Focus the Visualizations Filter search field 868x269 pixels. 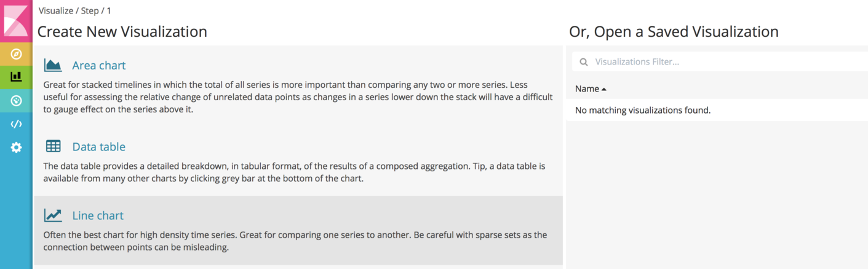pos(720,62)
